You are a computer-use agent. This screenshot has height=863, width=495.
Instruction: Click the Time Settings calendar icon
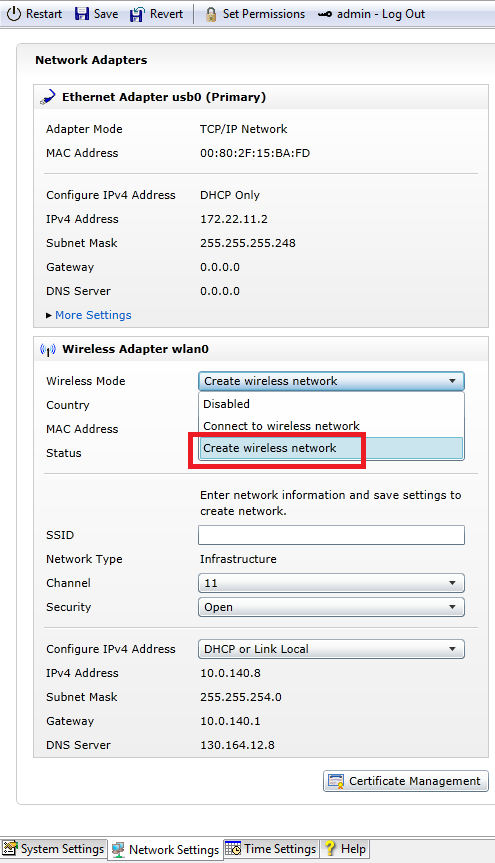(233, 848)
